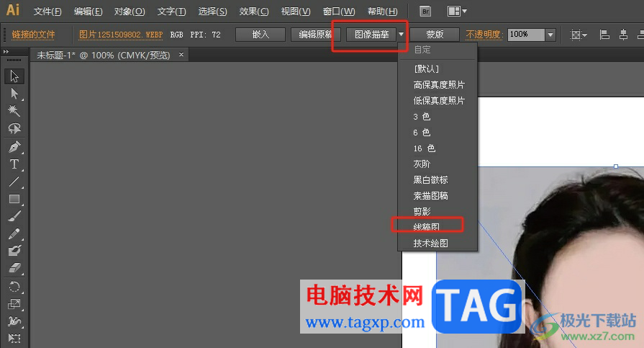Select the Pen tool
Image resolution: width=644 pixels, height=348 pixels.
(14, 146)
